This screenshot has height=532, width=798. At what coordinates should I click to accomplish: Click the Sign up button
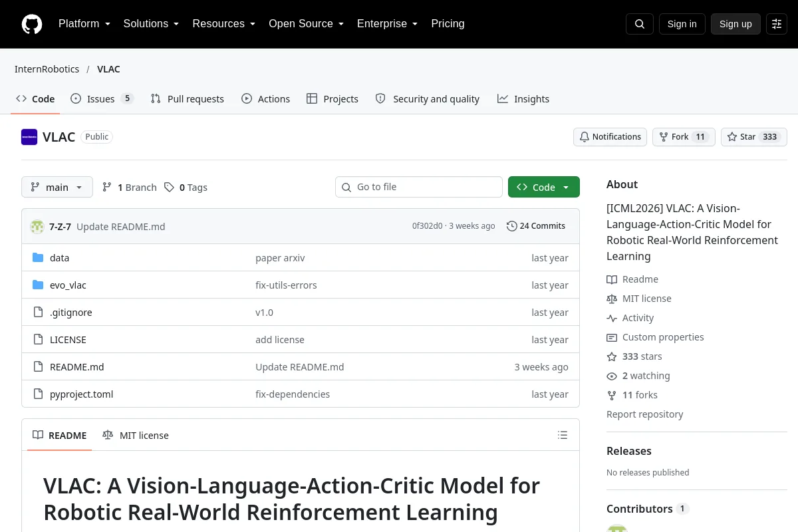pos(735,24)
